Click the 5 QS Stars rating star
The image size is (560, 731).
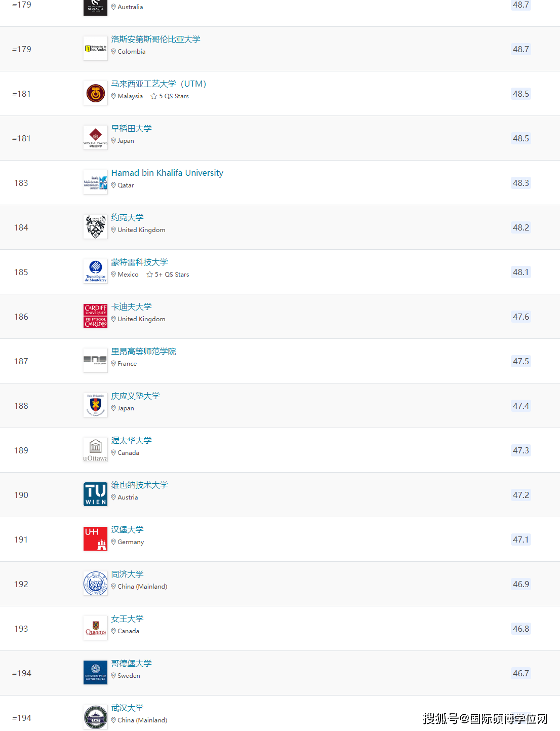pos(153,96)
